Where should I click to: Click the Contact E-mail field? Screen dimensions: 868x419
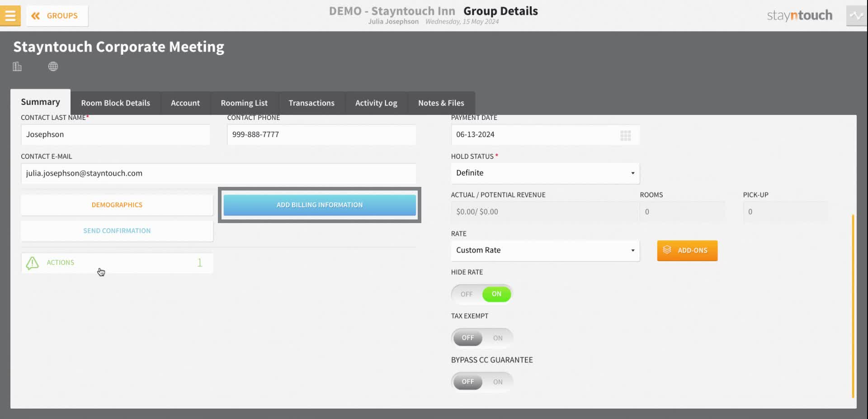pos(218,173)
